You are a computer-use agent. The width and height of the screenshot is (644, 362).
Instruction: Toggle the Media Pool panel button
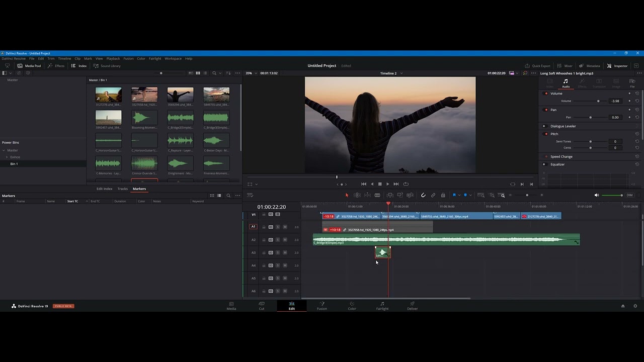pos(29,66)
